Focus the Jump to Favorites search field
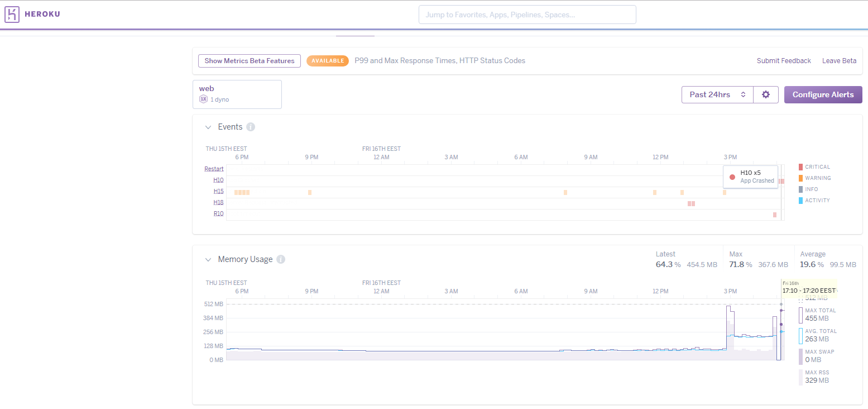The image size is (868, 409). click(x=527, y=15)
